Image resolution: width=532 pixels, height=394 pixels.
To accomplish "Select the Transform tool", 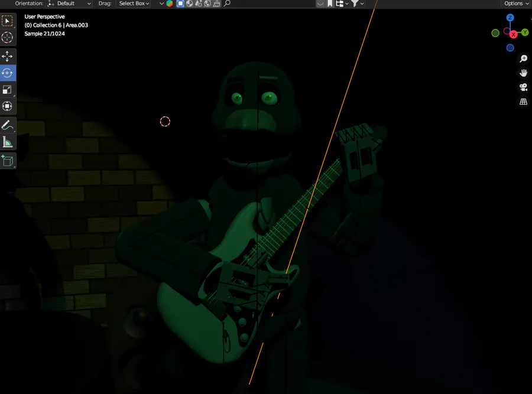I will pos(7,106).
